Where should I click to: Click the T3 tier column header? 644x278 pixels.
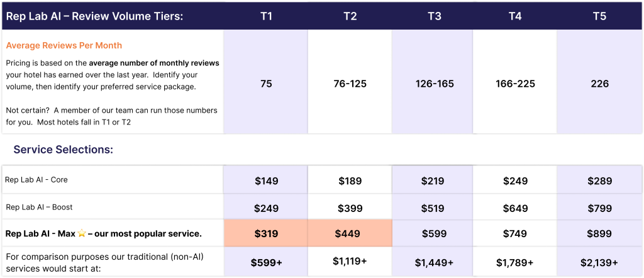(435, 16)
